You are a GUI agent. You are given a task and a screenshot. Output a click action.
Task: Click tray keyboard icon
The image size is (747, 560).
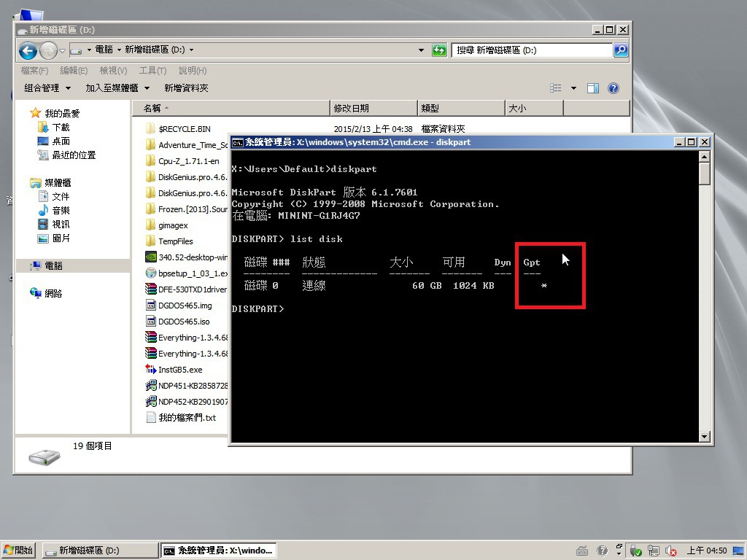point(581,551)
